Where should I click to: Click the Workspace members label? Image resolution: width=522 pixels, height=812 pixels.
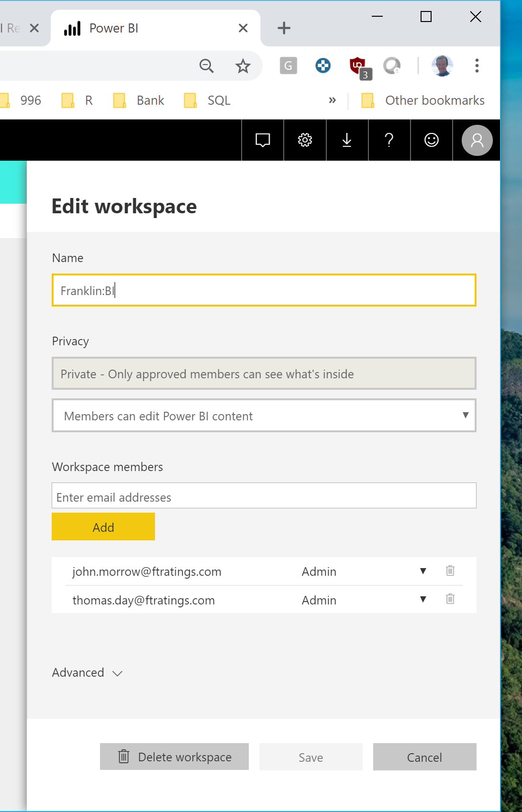(108, 467)
